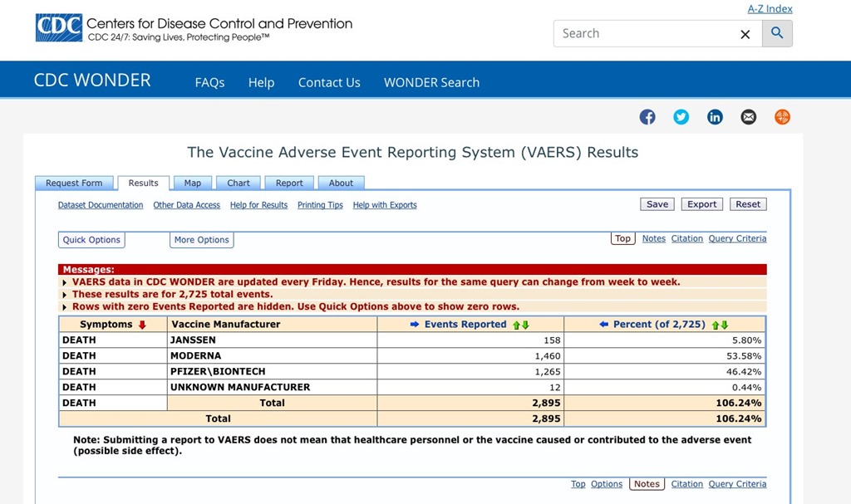The width and height of the screenshot is (851, 504).
Task: Open Dataset Documentation link
Action: click(101, 205)
